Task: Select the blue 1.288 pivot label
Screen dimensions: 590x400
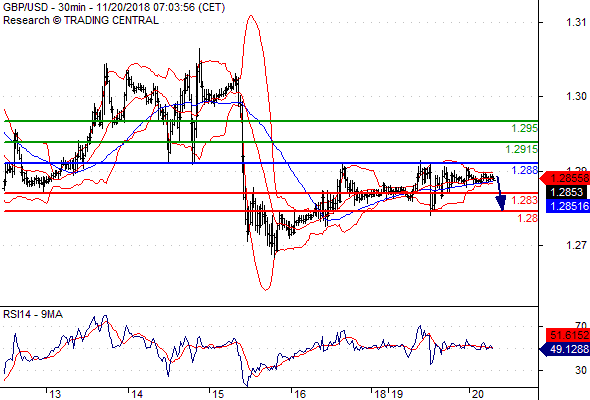Action: pyautogui.click(x=524, y=170)
